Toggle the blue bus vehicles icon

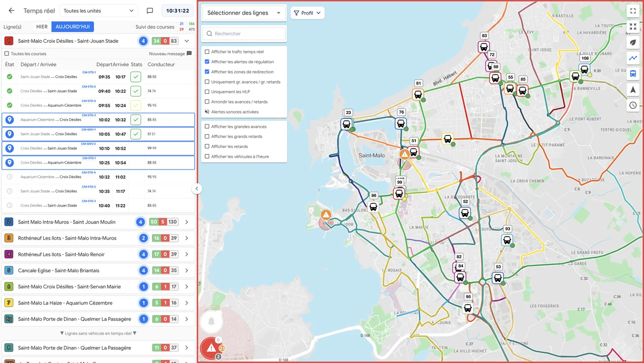[633, 74]
